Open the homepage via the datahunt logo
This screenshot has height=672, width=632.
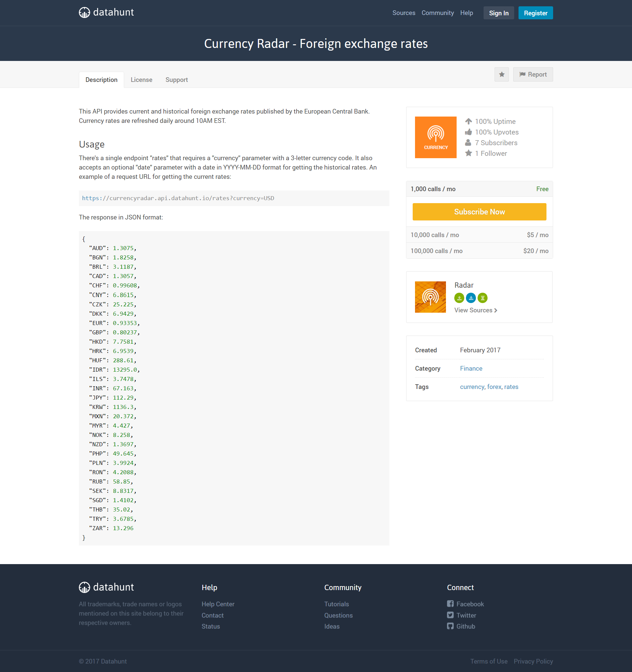coord(106,13)
